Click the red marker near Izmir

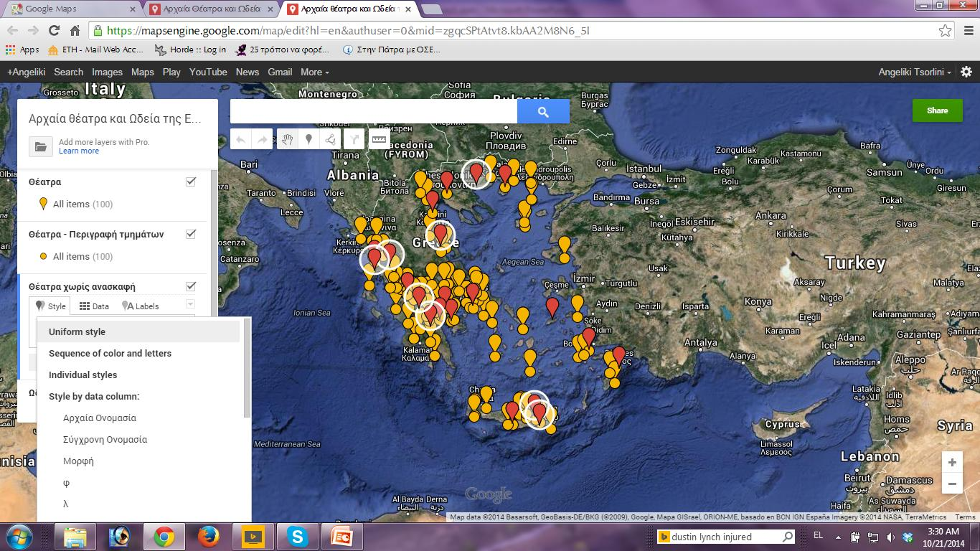tap(552, 307)
